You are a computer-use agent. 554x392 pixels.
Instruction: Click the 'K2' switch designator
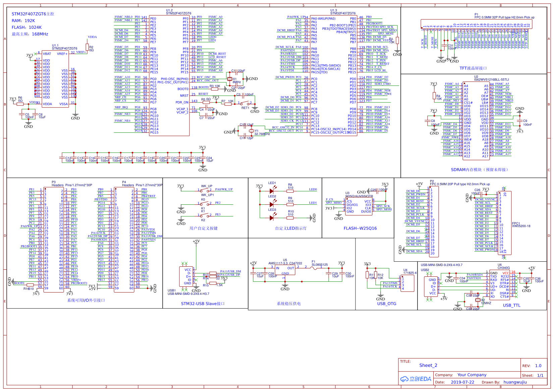tap(203, 220)
